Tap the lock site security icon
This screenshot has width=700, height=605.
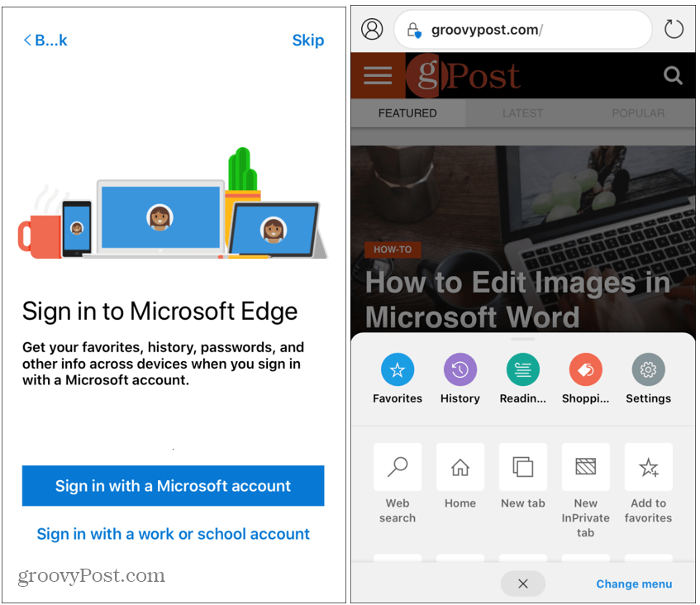point(414,31)
